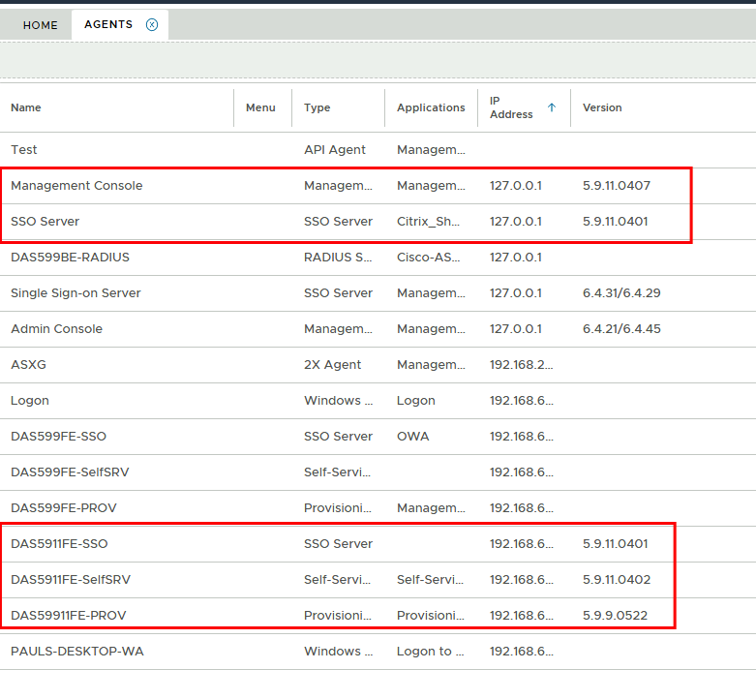Switch to the HOME tab

pos(41,25)
